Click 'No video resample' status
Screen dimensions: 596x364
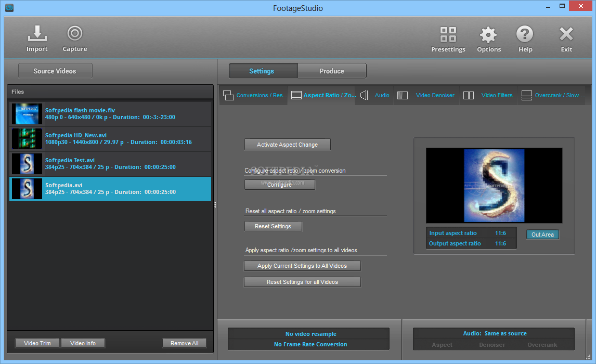point(310,334)
